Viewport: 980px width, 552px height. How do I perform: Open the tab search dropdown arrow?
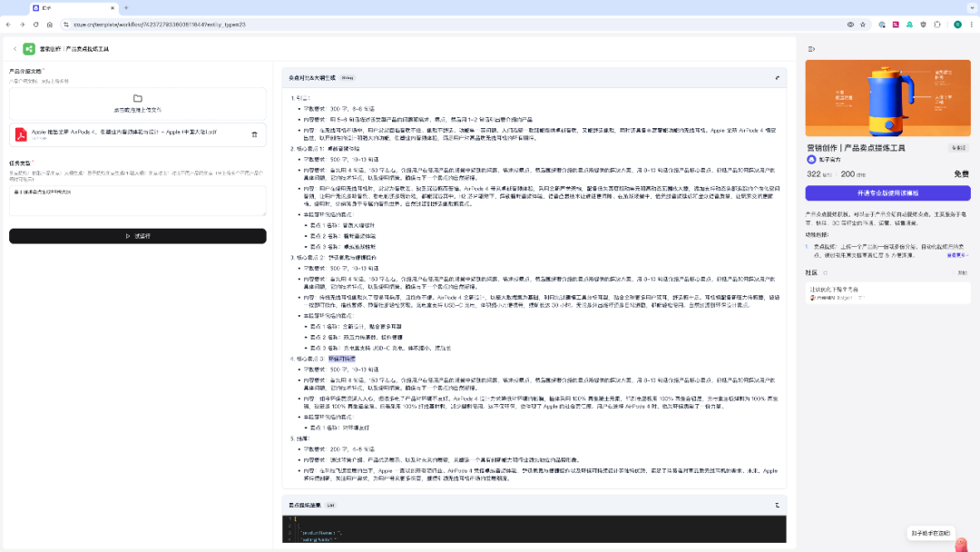pos(972,8)
